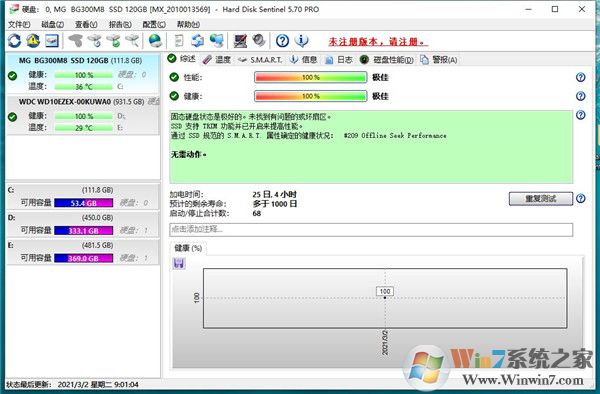Click the gray disk test toolbar icon
This screenshot has width=600, height=394.
point(75,41)
